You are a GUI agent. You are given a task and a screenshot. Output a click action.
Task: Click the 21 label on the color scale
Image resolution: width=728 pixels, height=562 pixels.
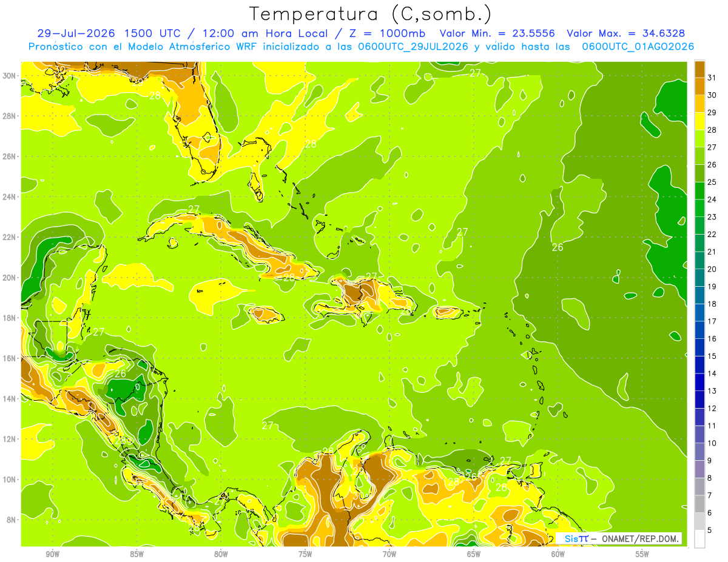712,252
